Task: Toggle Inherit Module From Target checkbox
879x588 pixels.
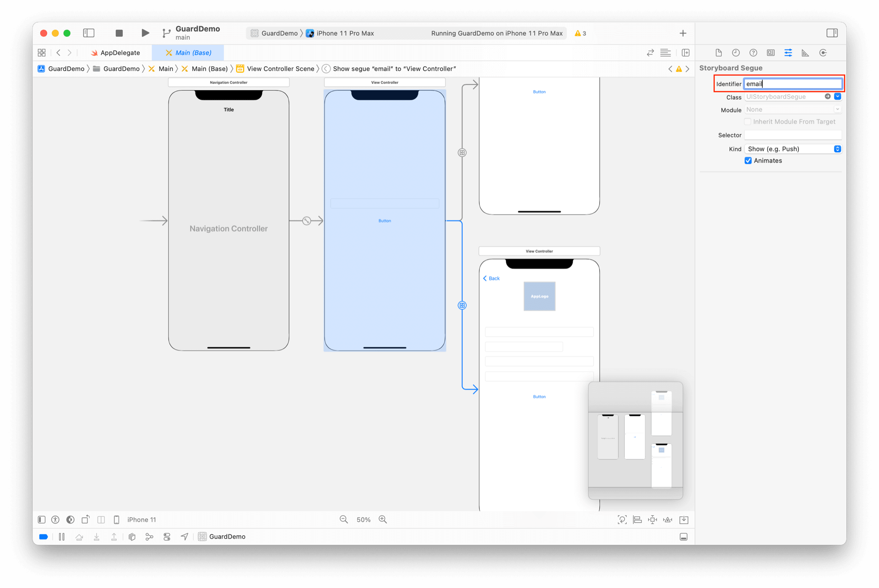Action: click(x=748, y=122)
